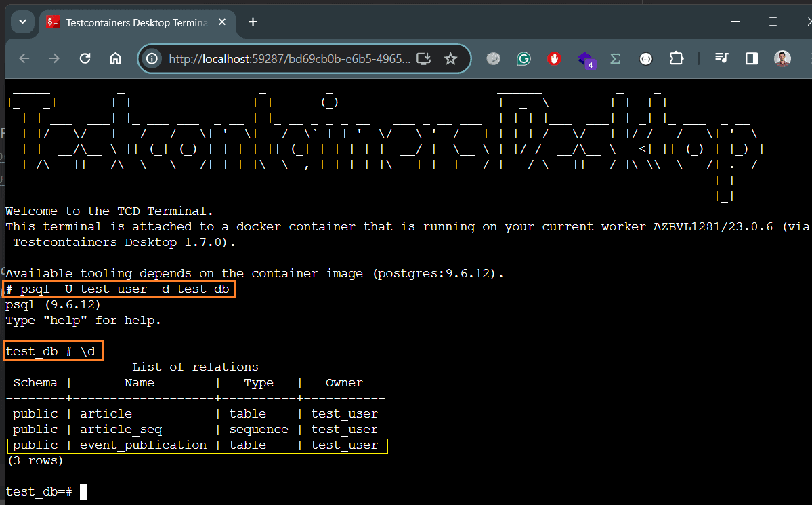View site information icon in address bar
This screenshot has width=812, height=505.
tap(152, 58)
